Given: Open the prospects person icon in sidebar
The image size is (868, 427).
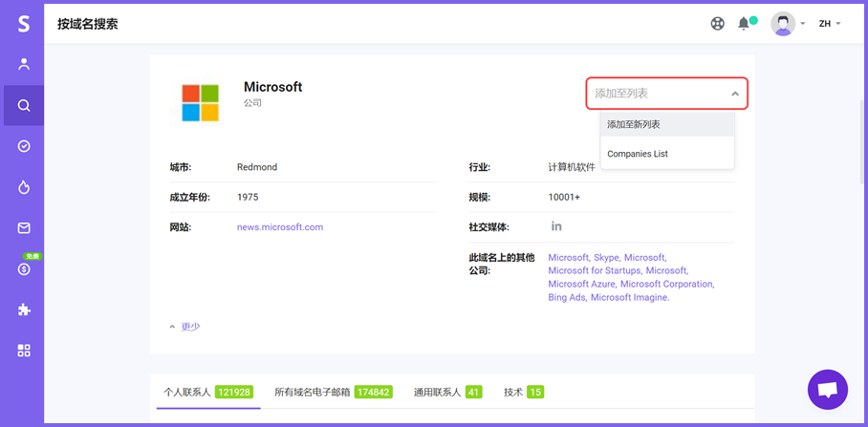Looking at the screenshot, I should click(23, 64).
